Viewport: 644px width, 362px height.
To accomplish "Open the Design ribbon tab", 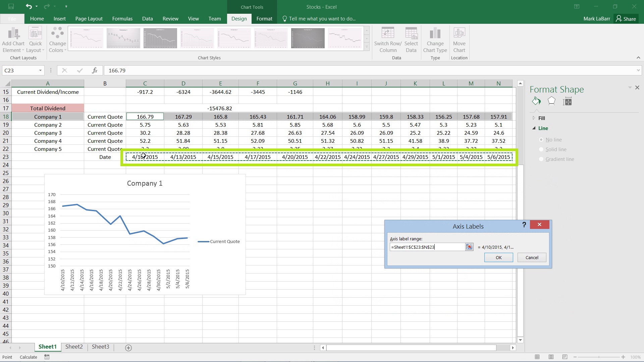I will tap(239, 18).
